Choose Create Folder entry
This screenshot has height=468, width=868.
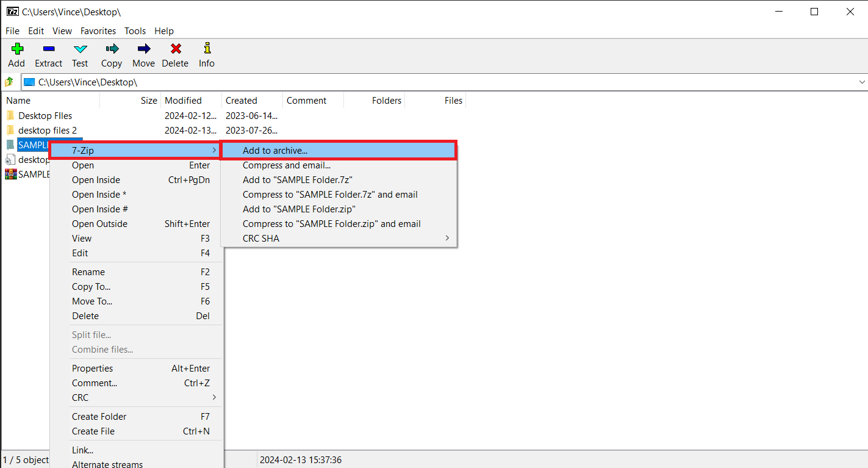137,417
